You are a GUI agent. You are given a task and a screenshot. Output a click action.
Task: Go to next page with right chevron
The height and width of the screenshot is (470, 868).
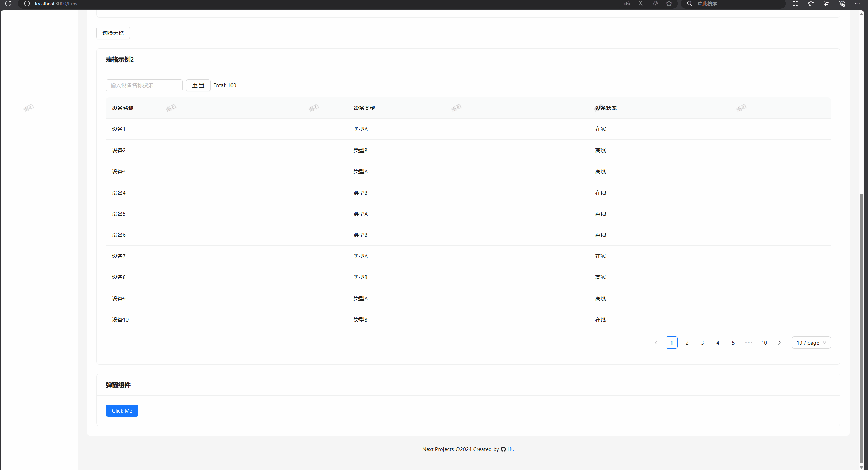[779, 343]
